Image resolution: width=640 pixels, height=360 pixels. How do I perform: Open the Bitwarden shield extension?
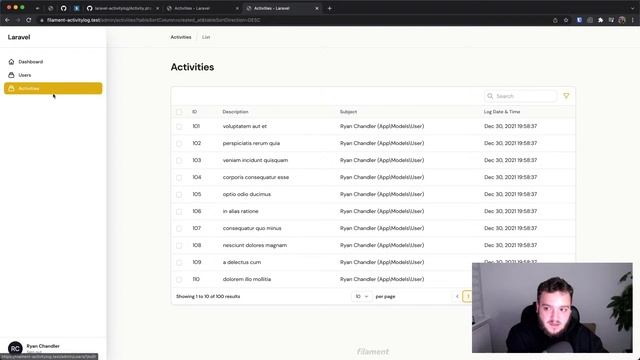pyautogui.click(x=579, y=20)
